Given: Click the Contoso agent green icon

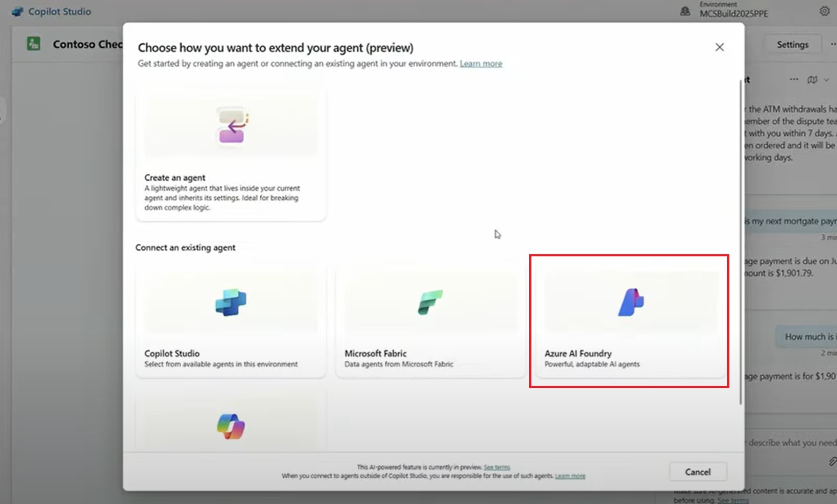Looking at the screenshot, I should click(34, 44).
